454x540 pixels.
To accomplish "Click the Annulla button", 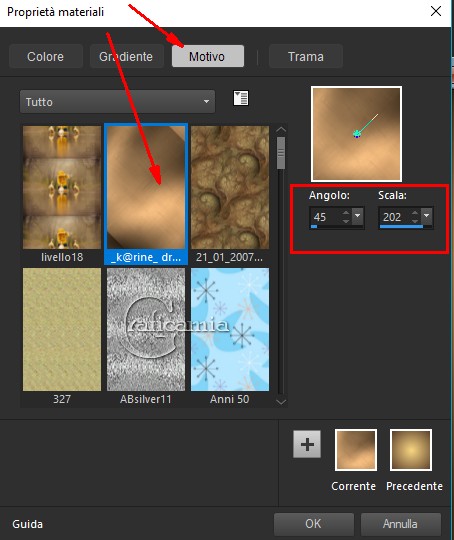I will tap(401, 524).
